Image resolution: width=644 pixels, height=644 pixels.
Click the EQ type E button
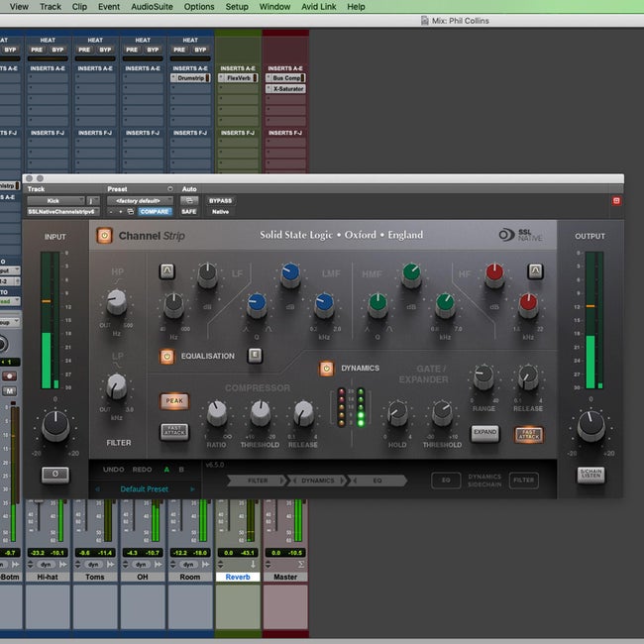(x=255, y=355)
